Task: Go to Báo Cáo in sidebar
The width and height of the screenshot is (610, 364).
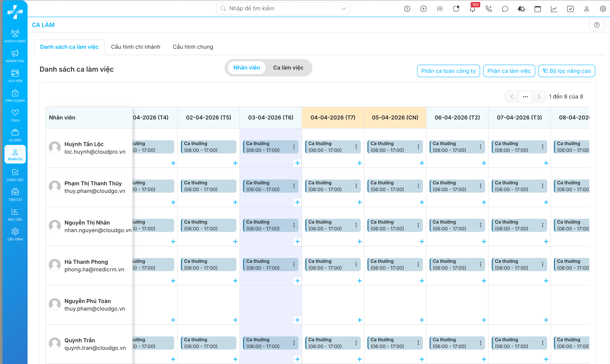Action: click(x=15, y=215)
